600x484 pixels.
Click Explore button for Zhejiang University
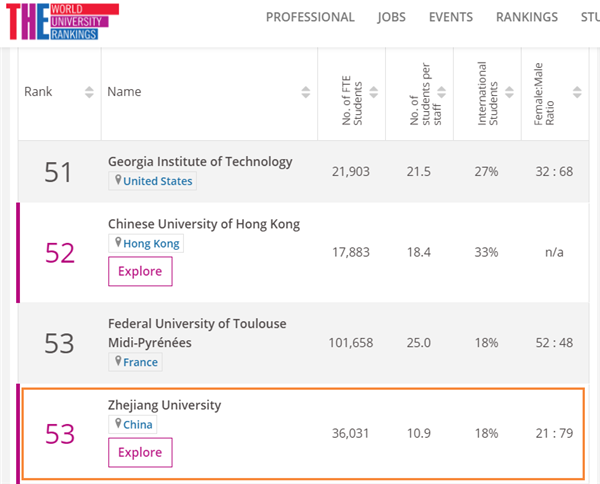point(140,452)
